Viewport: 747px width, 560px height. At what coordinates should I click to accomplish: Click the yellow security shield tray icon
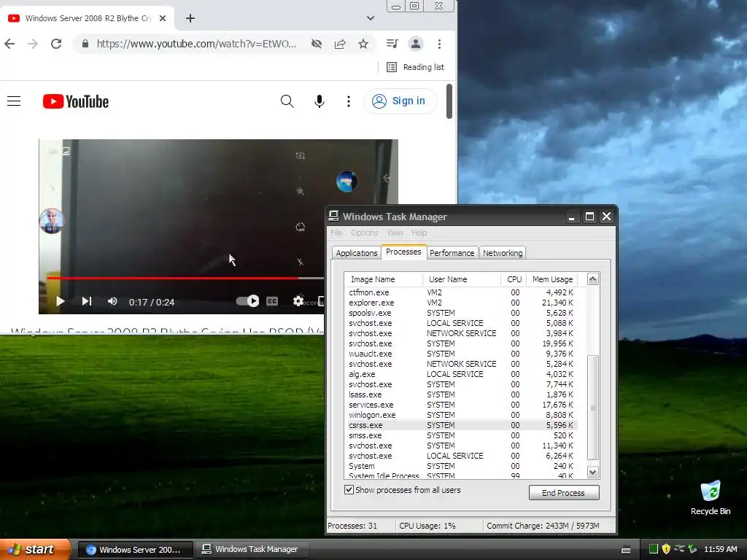pyautogui.click(x=666, y=549)
